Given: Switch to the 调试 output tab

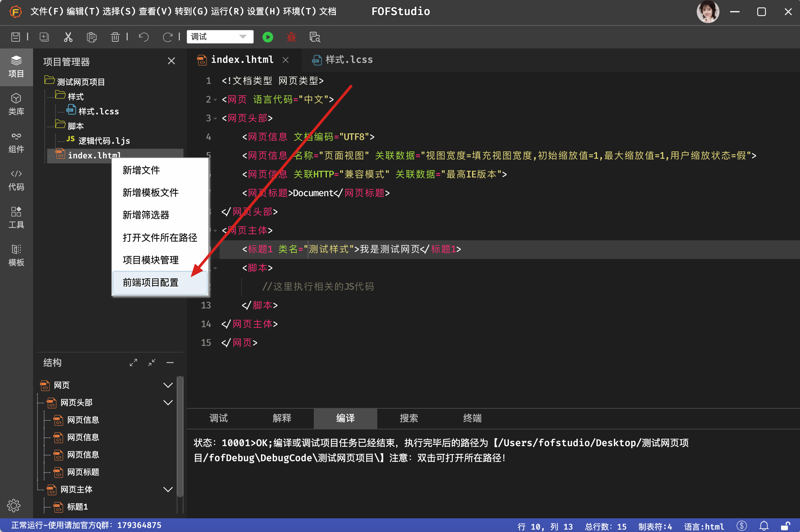Looking at the screenshot, I should (219, 418).
